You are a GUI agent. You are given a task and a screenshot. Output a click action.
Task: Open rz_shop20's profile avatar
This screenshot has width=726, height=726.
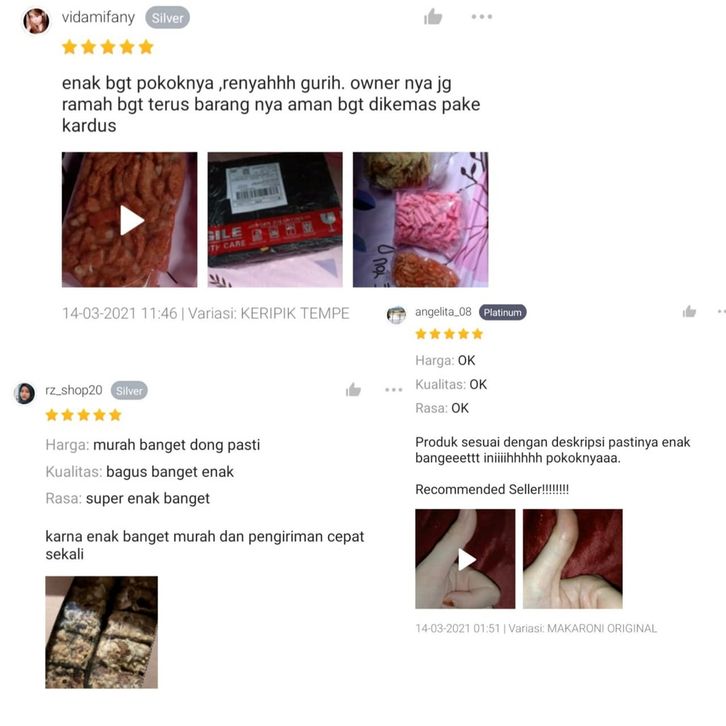pos(25,393)
